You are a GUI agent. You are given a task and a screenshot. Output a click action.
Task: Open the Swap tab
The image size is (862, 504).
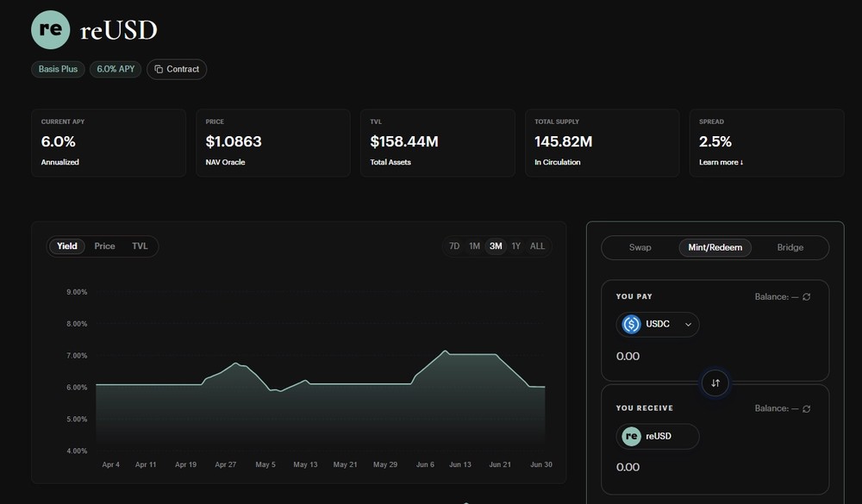(x=640, y=247)
